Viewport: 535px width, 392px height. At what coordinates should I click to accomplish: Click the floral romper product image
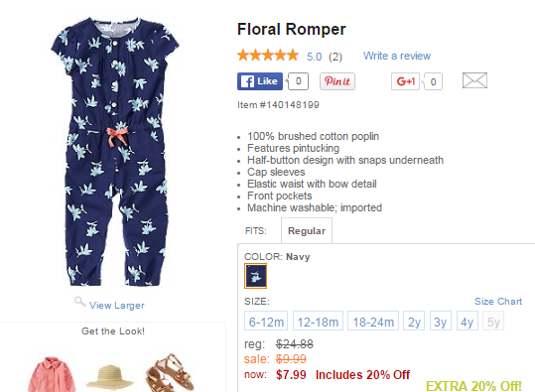tap(115, 152)
